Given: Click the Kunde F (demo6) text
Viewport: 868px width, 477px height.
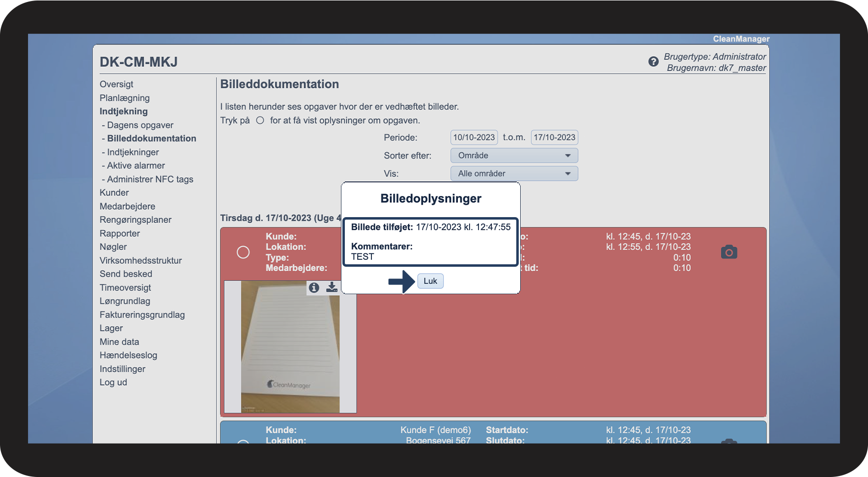Looking at the screenshot, I should (436, 430).
